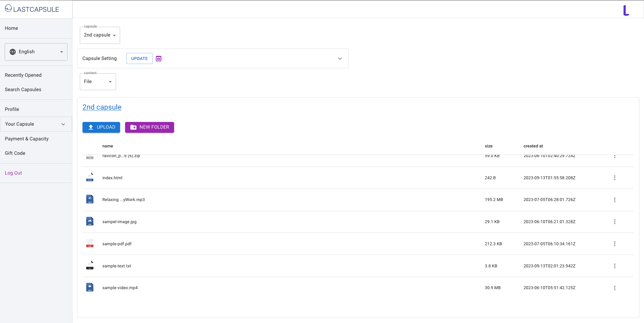Open three-dot menu for sample-video.mp4
Viewport: 644px width, 323px height.
614,288
